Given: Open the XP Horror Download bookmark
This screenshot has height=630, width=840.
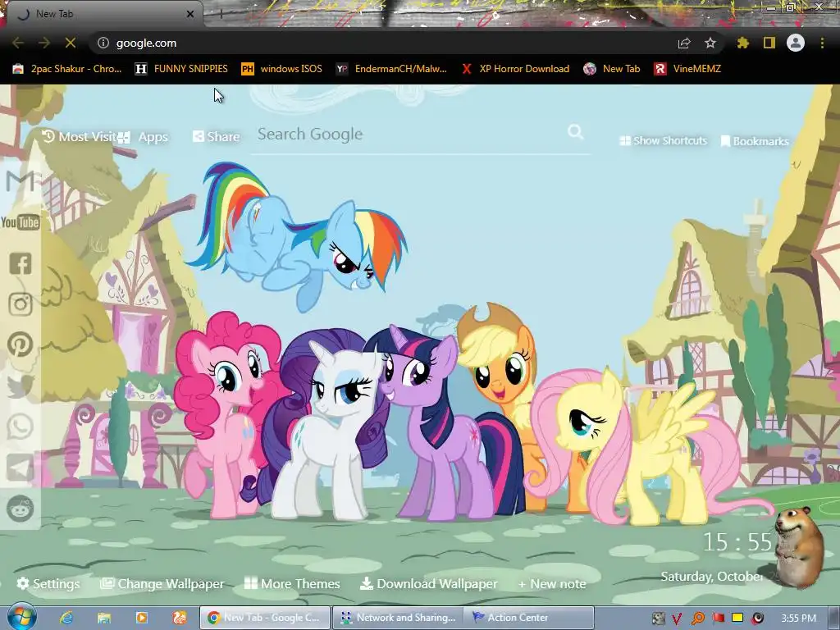Looking at the screenshot, I should pyautogui.click(x=515, y=69).
